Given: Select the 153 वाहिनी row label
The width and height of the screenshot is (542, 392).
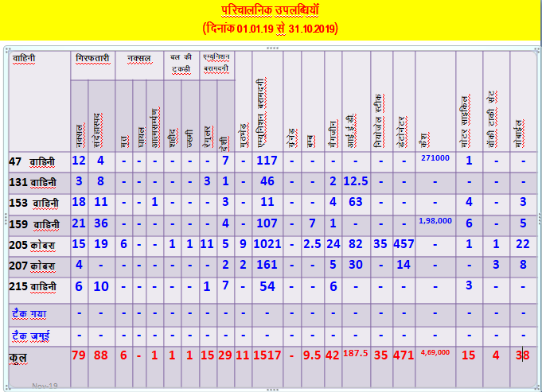Looking at the screenshot, I should [34, 203].
